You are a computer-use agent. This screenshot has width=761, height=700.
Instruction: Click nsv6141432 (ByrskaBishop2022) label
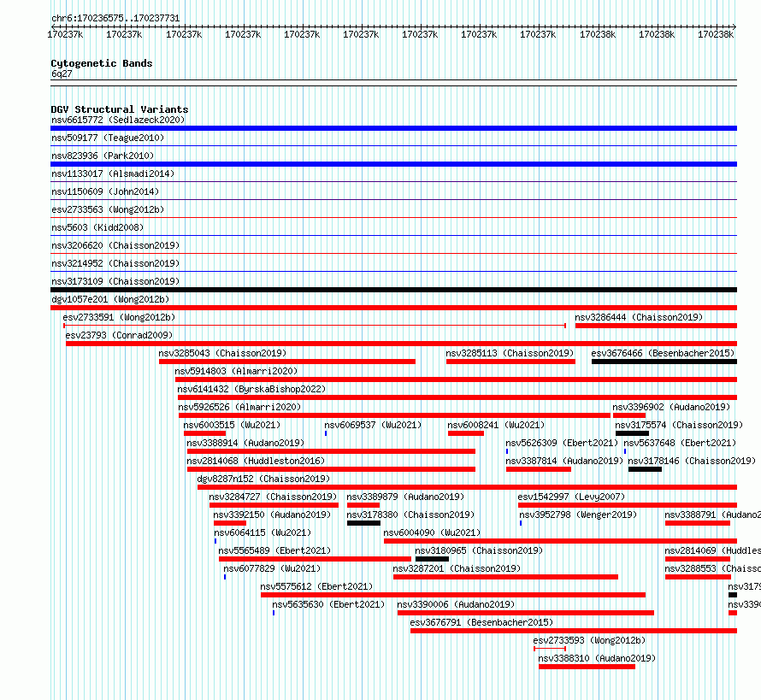point(251,389)
